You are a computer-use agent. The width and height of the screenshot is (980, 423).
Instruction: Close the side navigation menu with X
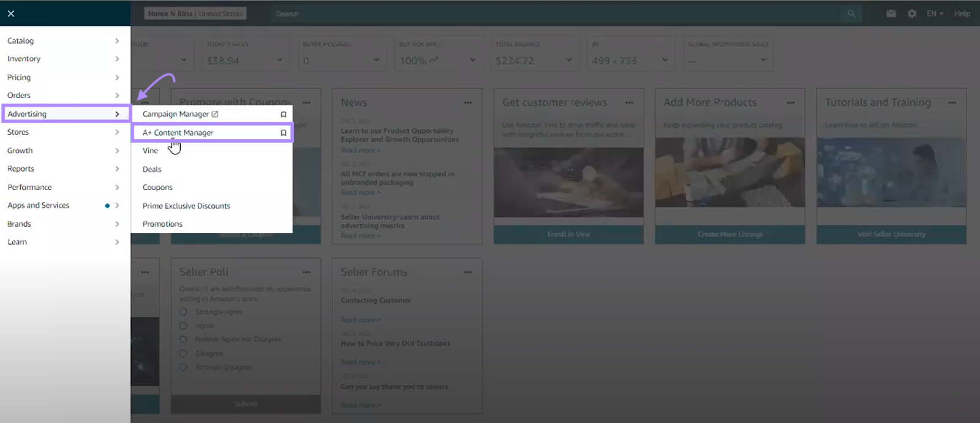click(11, 13)
